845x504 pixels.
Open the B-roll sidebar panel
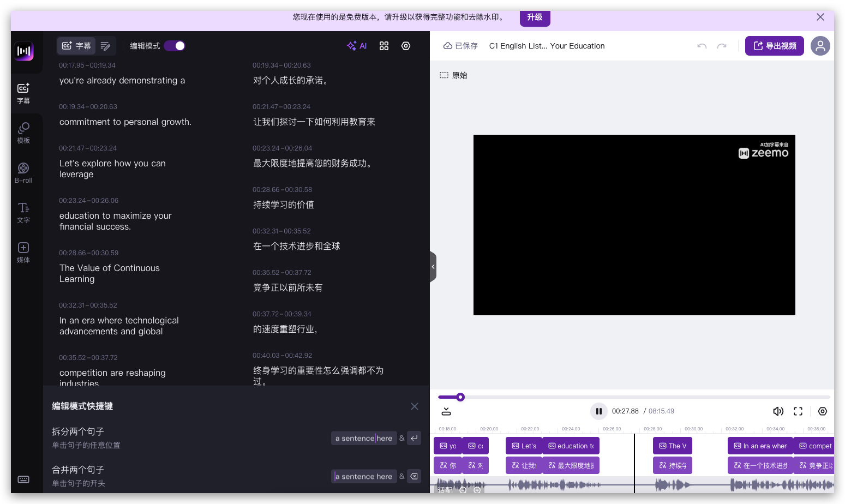coord(23,173)
